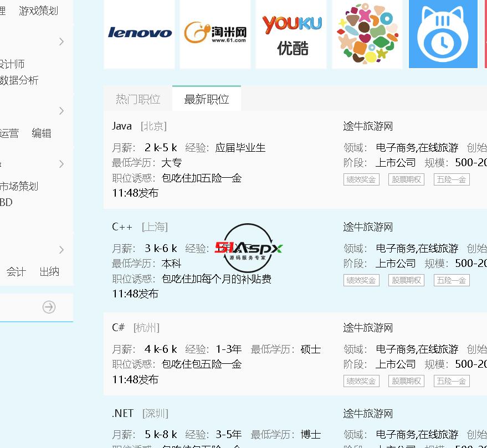Viewport: 487px width, 448px height.
Task: Select 编辑 in the sidebar
Action: point(42,133)
